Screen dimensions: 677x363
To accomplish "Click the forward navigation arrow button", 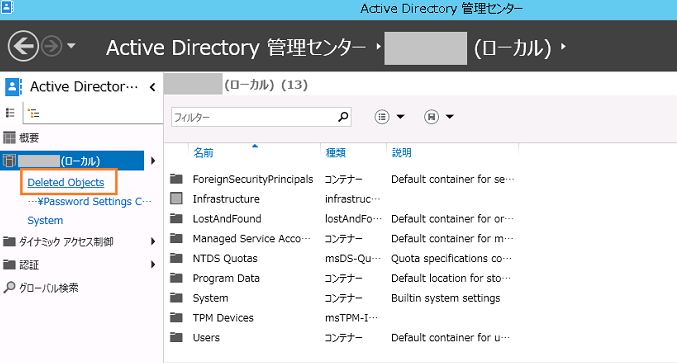I will (52, 46).
